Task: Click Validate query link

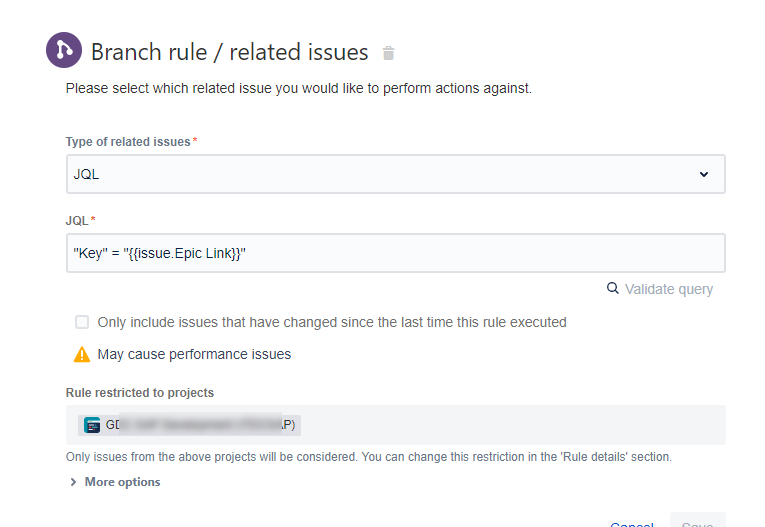Action: [x=669, y=289]
